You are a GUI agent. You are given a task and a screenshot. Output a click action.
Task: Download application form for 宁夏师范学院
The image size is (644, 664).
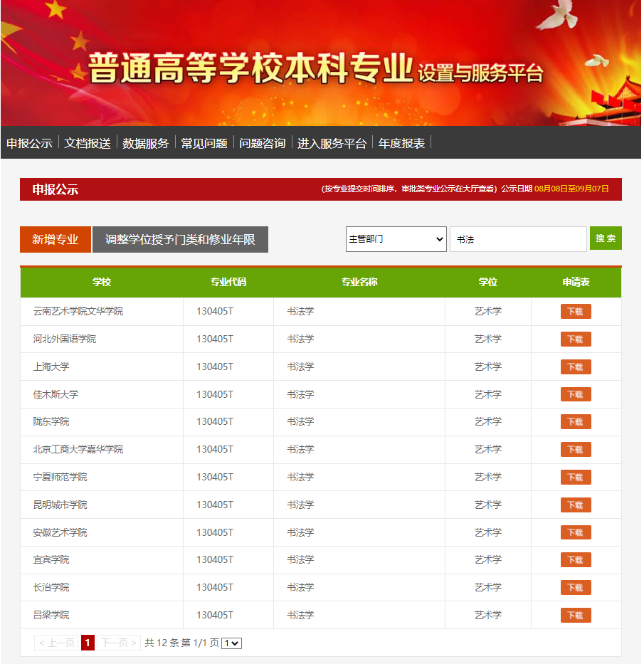(x=576, y=478)
